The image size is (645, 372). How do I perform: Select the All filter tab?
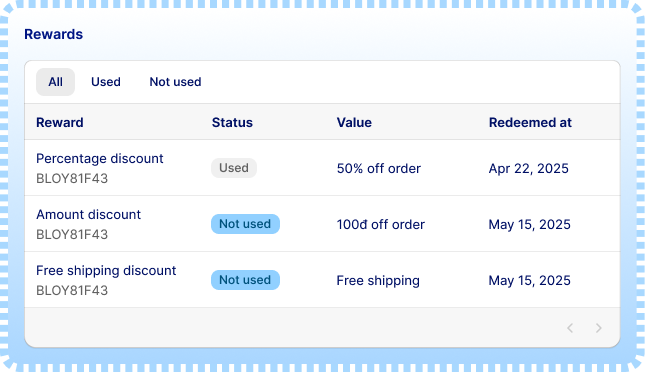56,82
